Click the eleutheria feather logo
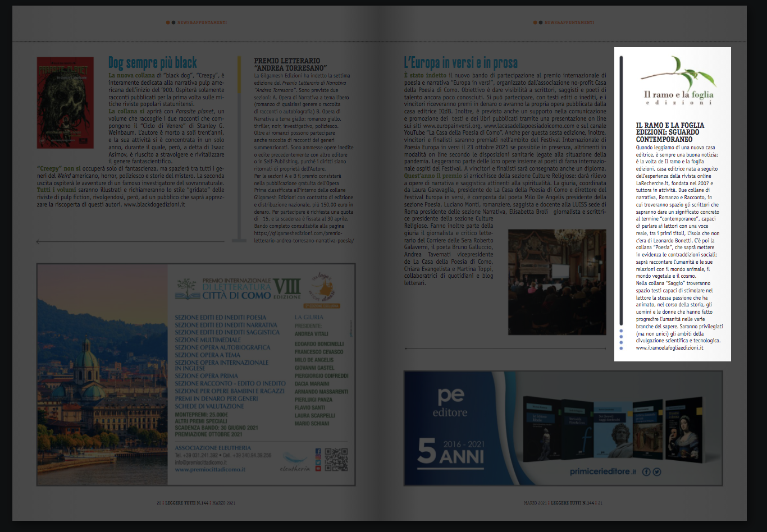 (x=294, y=461)
